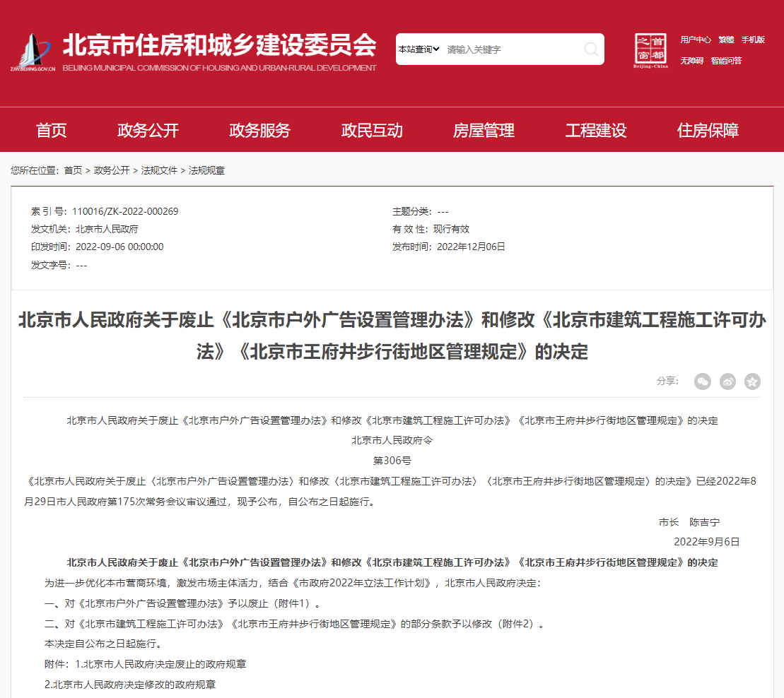Viewport: 784px width, 698px height.
Task: Click the magnifier search icon
Action: click(590, 49)
